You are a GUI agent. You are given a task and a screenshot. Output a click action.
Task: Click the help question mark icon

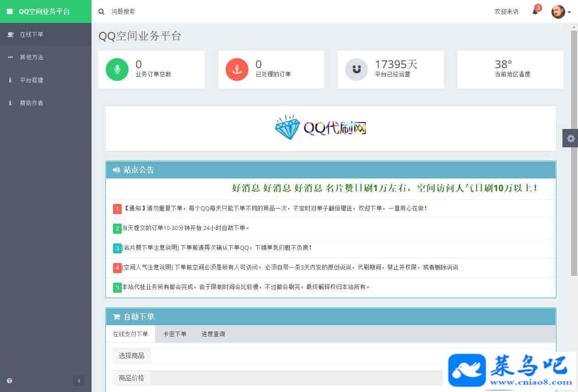click(x=10, y=381)
